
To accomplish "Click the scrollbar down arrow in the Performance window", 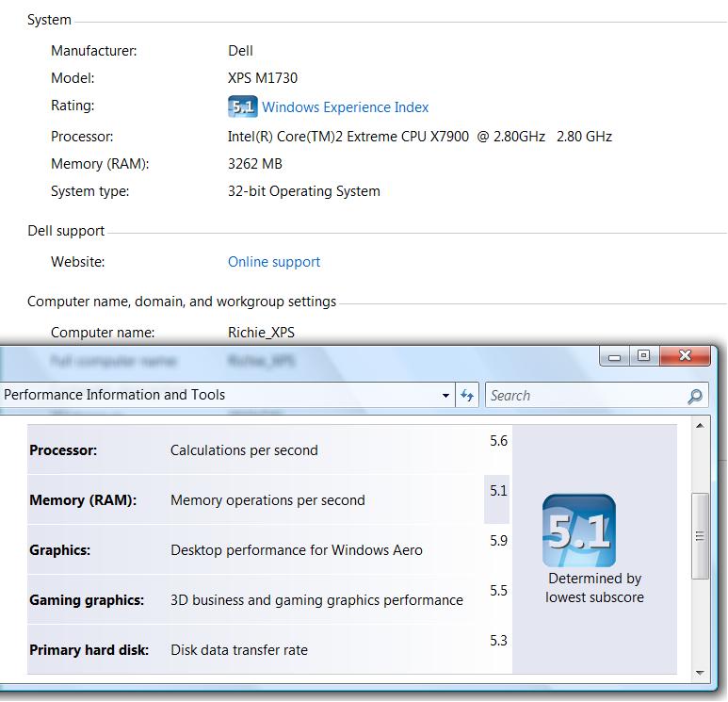I will [700, 672].
